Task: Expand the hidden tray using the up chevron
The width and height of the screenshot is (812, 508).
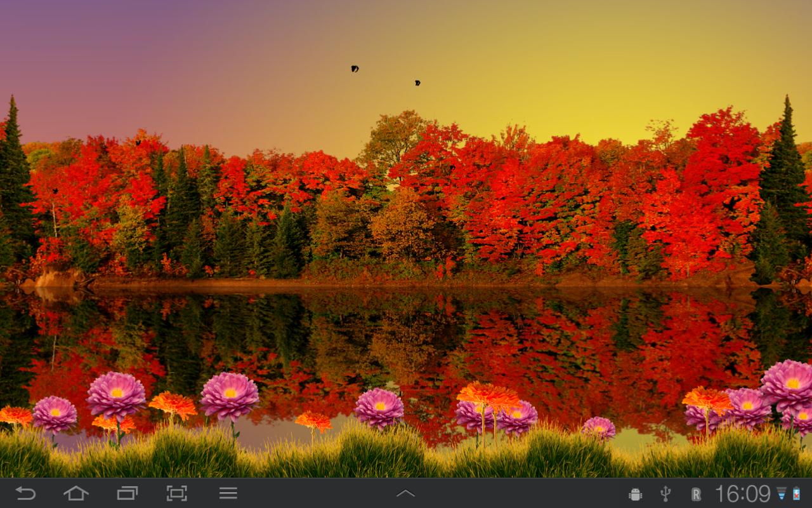Action: click(405, 493)
